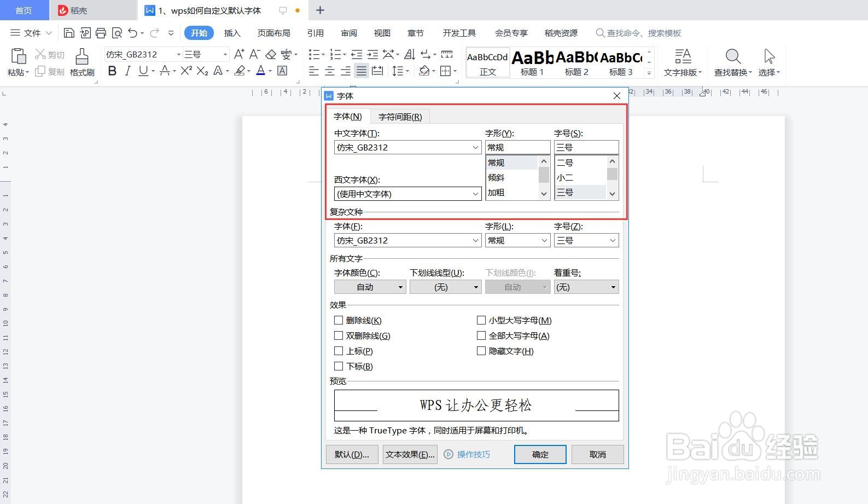This screenshot has height=504, width=868.
Task: Open the 西文字体(X) font dropdown
Action: coord(475,194)
